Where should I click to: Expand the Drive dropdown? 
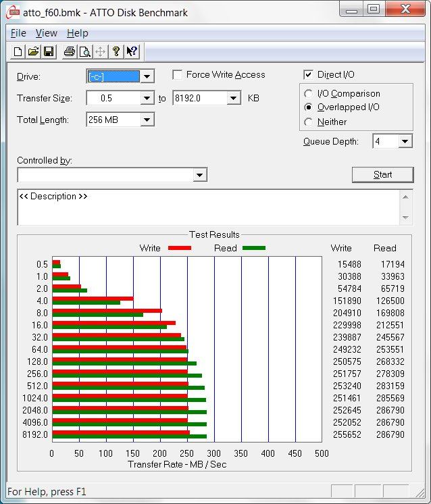(147, 76)
